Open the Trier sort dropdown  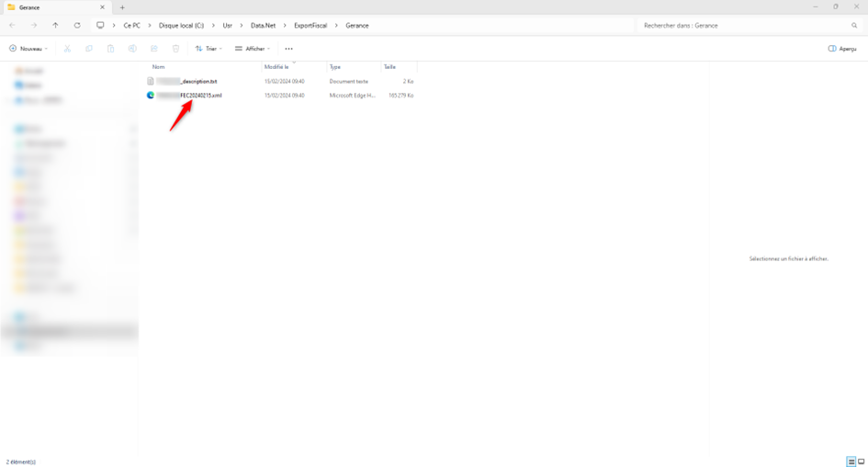click(x=209, y=49)
